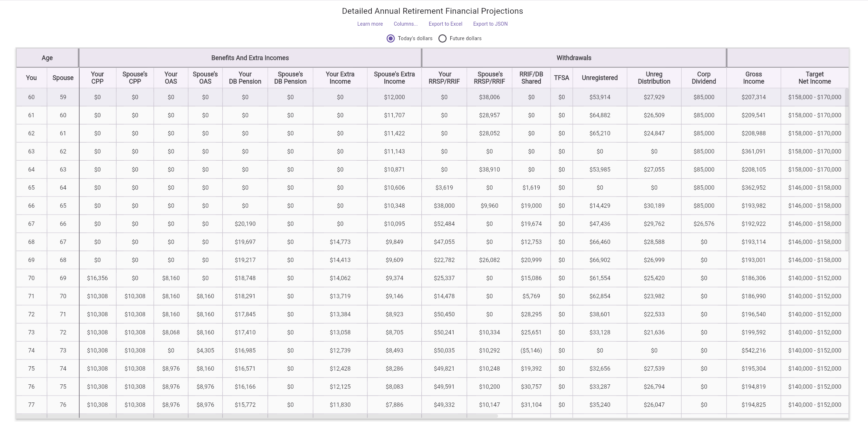Click "Export to JSON"
This screenshot has width=868, height=422.
pos(490,24)
